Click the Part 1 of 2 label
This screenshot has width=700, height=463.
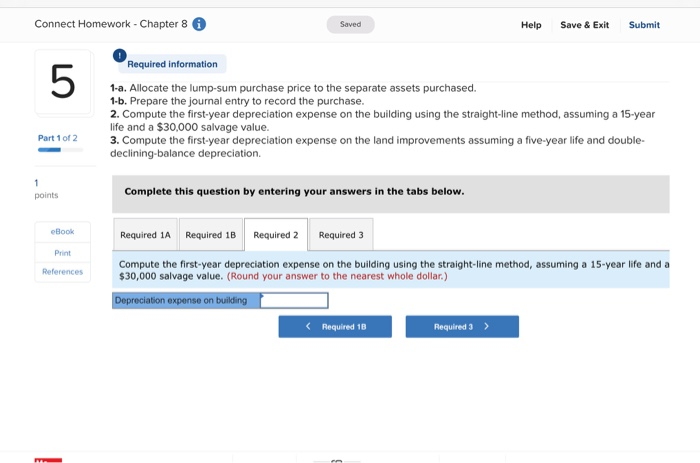58,138
